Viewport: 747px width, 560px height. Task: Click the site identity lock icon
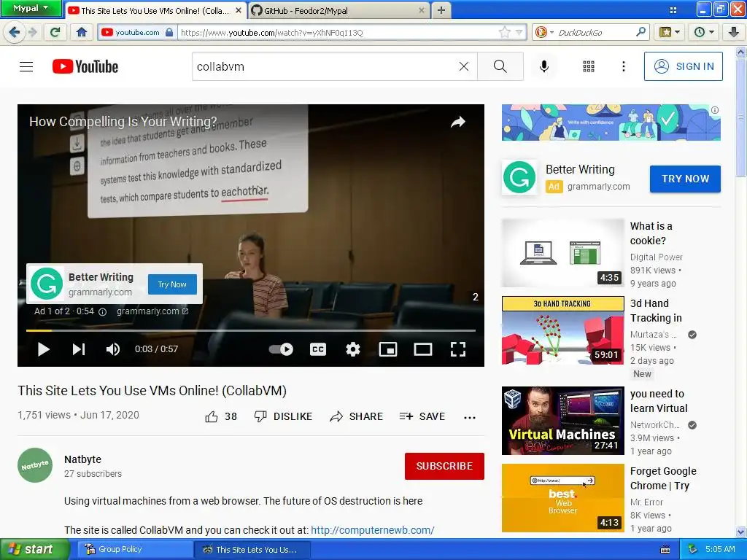click(x=169, y=32)
